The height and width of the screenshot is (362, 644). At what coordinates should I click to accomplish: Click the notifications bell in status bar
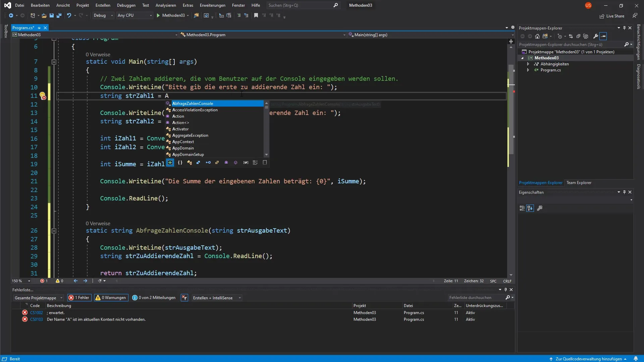click(636, 359)
